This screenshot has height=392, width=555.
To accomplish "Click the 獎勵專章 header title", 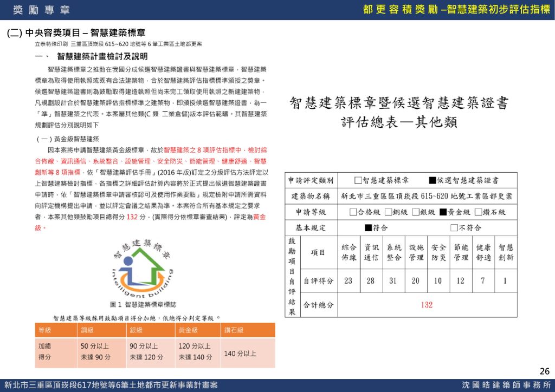I will click(x=41, y=10).
